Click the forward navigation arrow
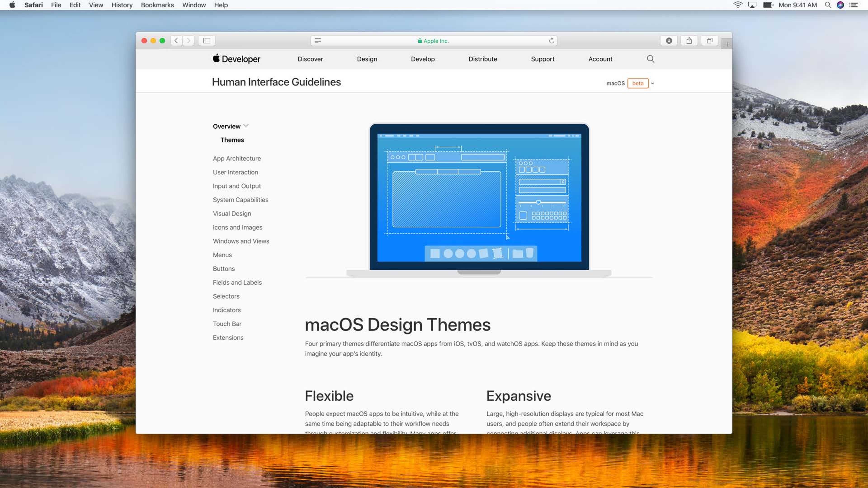 189,41
